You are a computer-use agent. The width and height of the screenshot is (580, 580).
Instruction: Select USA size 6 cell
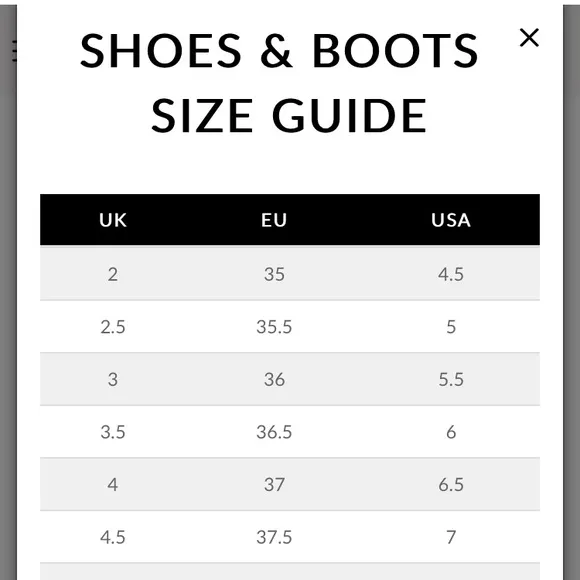click(451, 432)
